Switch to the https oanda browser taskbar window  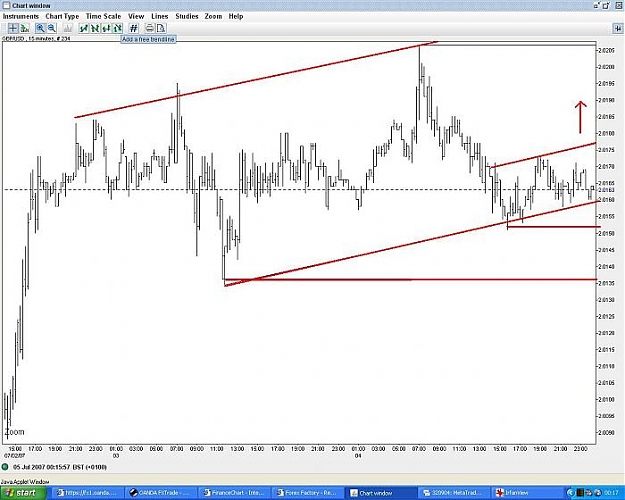click(x=88, y=493)
